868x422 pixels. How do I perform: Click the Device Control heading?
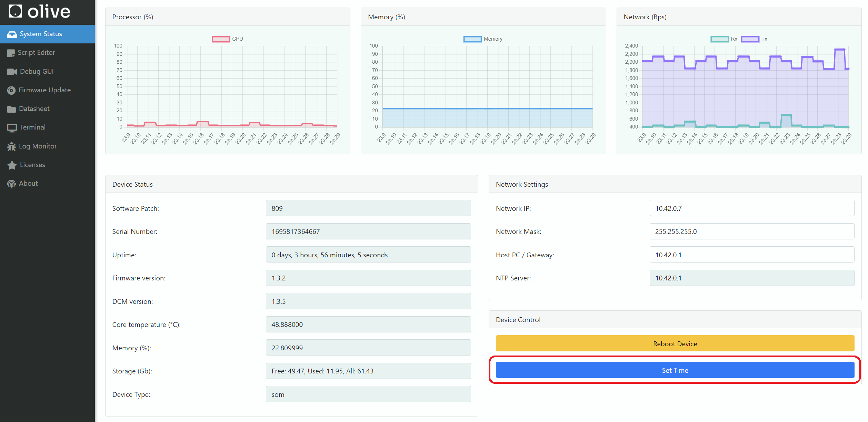tap(518, 320)
